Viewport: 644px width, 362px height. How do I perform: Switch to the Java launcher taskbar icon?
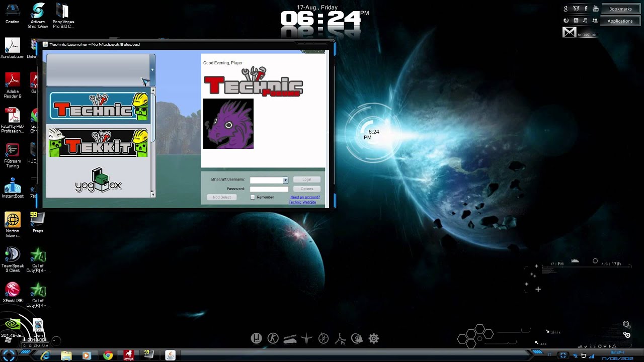click(170, 355)
